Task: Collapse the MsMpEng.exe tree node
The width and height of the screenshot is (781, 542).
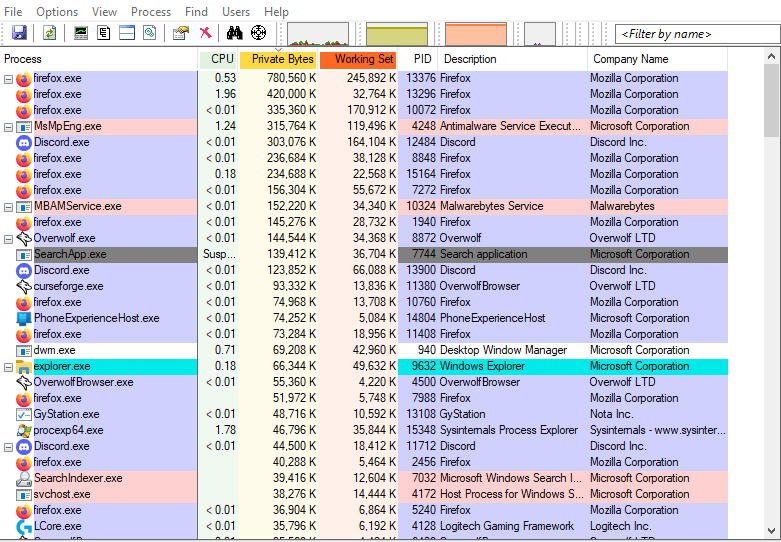Action: (x=8, y=127)
